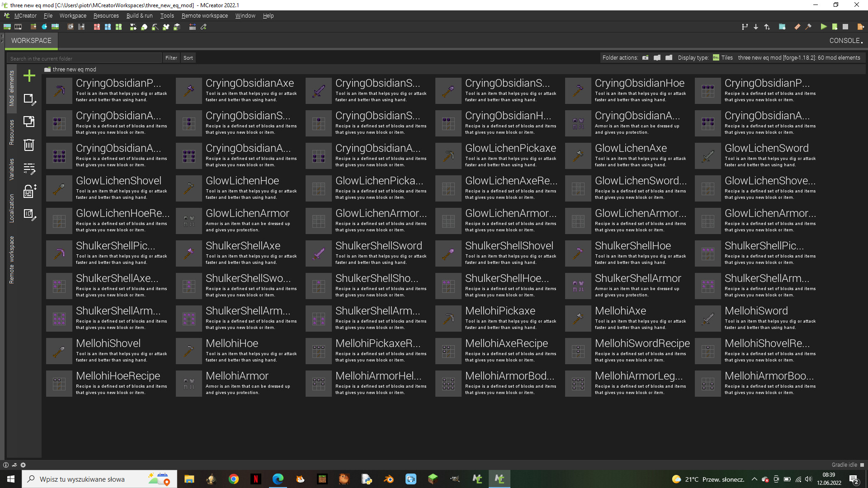Run the client using the green play icon
This screenshot has height=488, width=868.
pos(824,27)
